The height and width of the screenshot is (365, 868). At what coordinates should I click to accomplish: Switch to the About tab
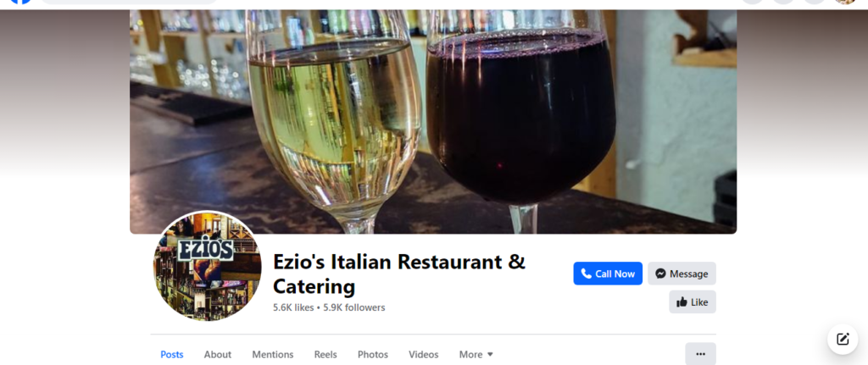click(x=218, y=355)
